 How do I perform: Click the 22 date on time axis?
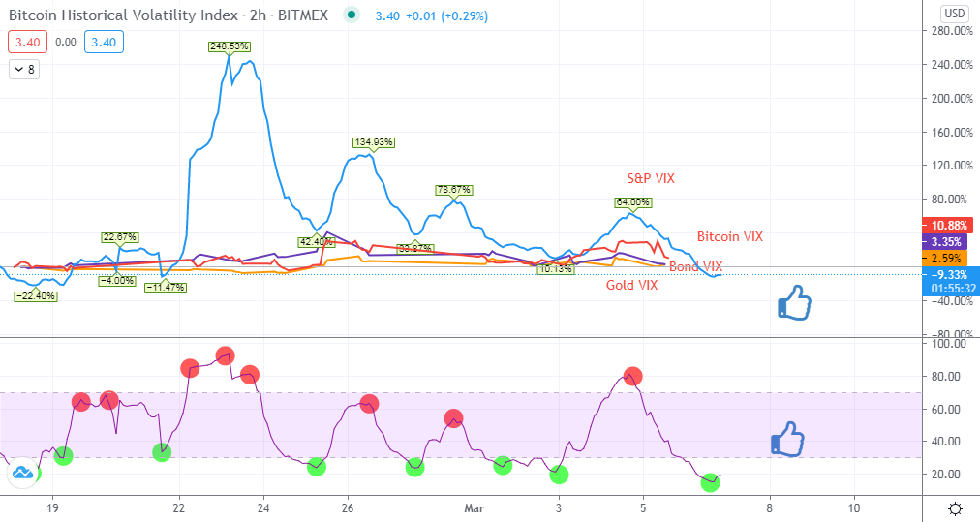[x=179, y=508]
